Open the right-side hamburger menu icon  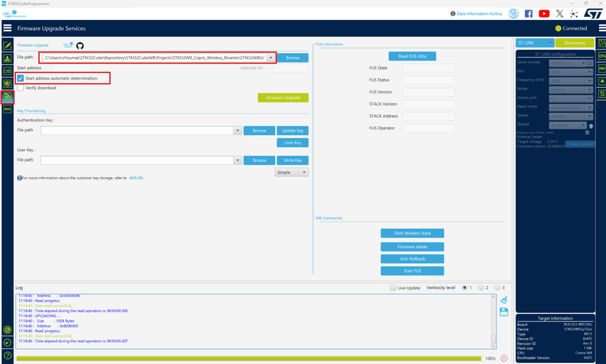point(602,28)
